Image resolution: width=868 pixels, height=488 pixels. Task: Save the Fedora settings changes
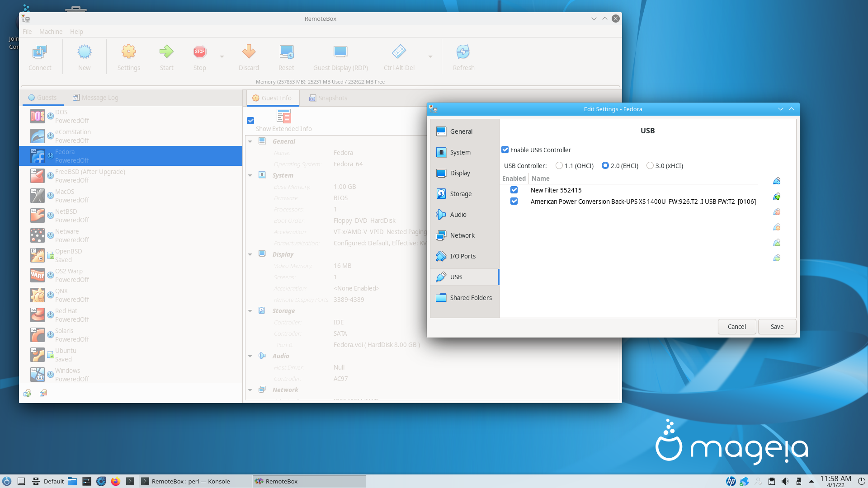pos(776,326)
